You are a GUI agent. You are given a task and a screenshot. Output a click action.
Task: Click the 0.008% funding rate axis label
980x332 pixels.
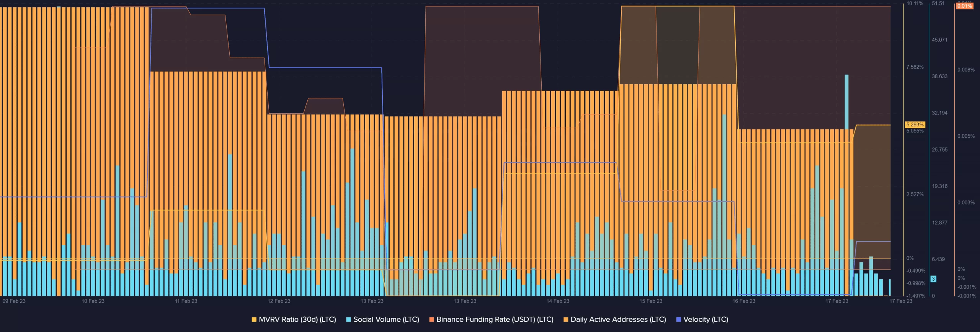click(x=966, y=70)
